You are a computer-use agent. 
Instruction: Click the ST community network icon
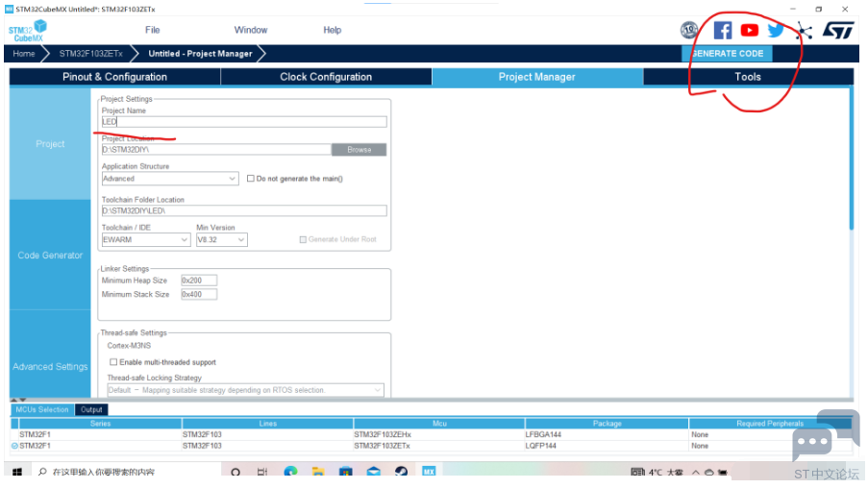click(805, 31)
